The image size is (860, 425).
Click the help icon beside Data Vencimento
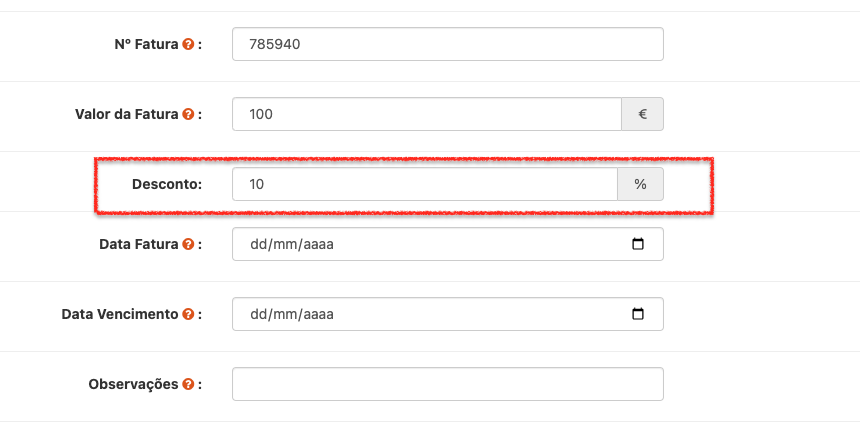[188, 314]
